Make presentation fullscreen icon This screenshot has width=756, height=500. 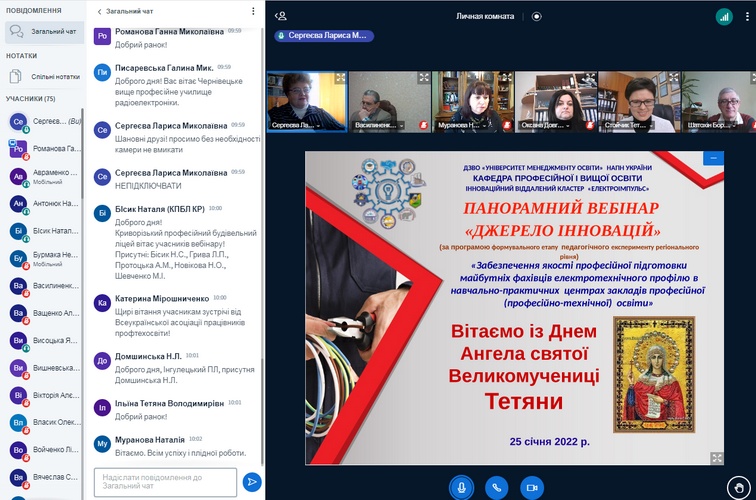717,458
